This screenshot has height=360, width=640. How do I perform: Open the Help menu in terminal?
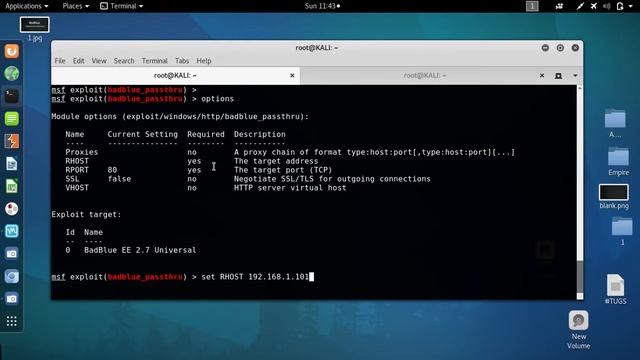coord(204,61)
